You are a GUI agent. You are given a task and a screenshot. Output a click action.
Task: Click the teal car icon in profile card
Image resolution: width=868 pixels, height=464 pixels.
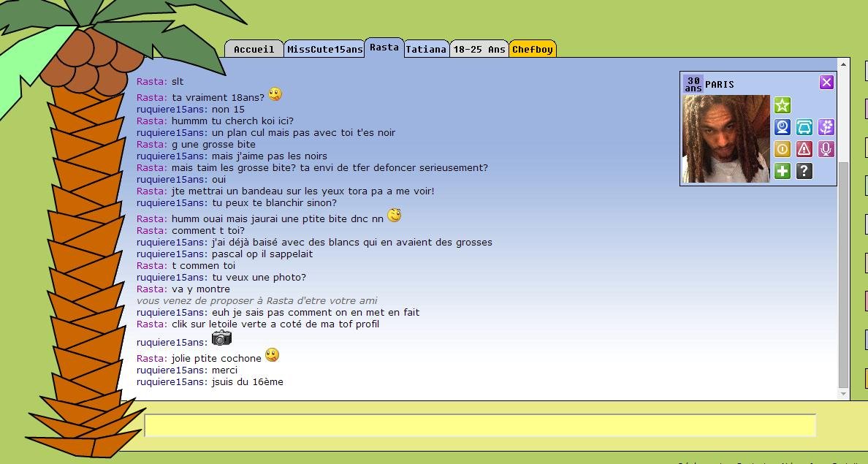pyautogui.click(x=804, y=127)
